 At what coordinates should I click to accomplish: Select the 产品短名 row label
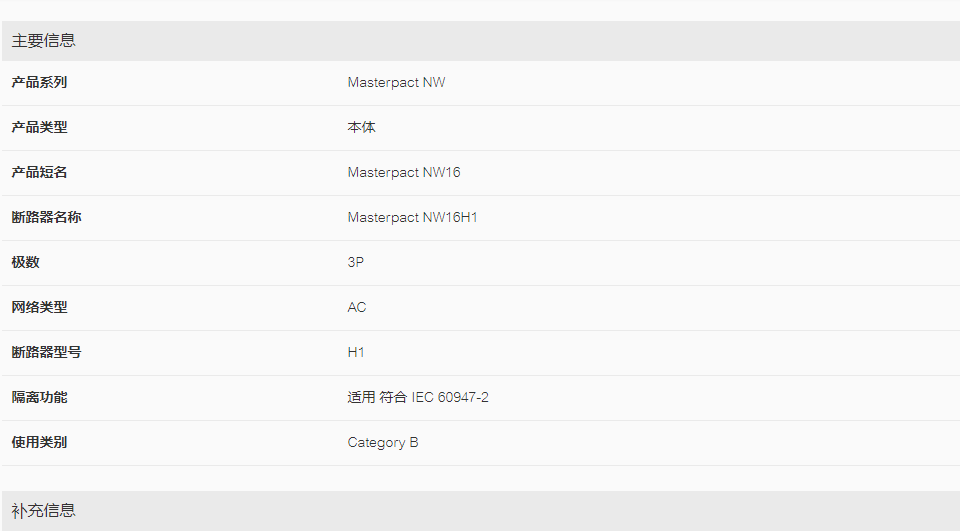tap(39, 173)
